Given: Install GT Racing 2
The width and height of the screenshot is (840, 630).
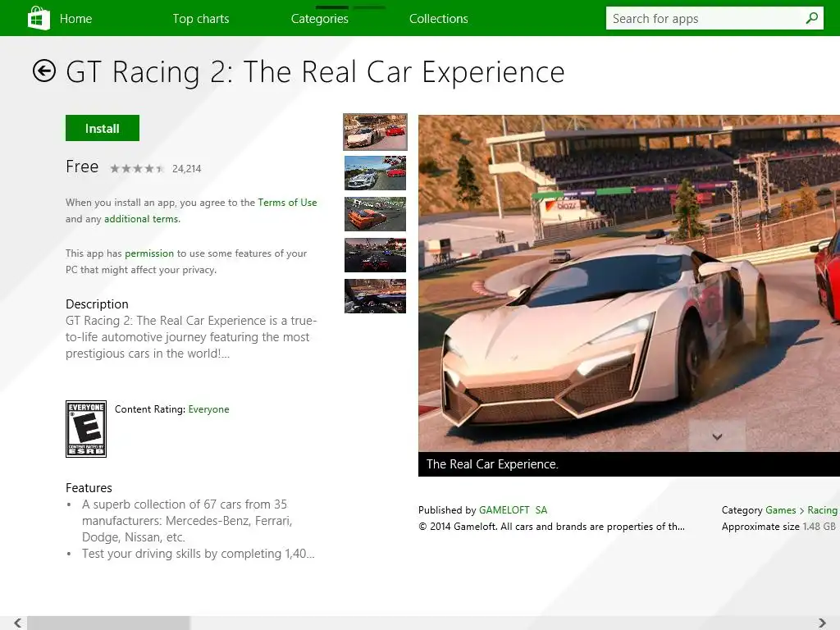Looking at the screenshot, I should tap(103, 128).
